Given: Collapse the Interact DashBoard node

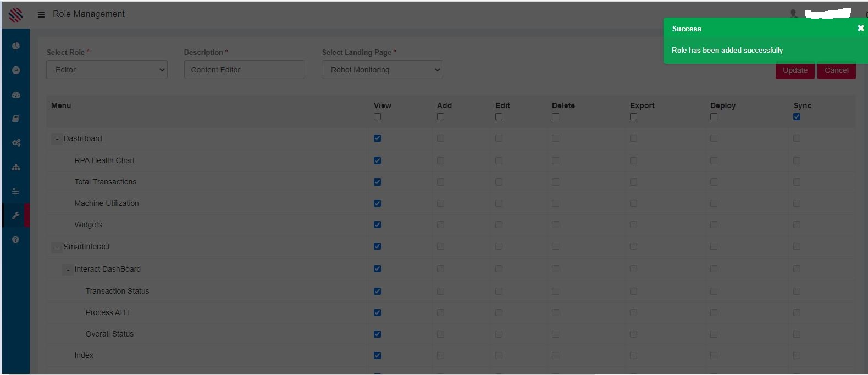Looking at the screenshot, I should pos(68,270).
